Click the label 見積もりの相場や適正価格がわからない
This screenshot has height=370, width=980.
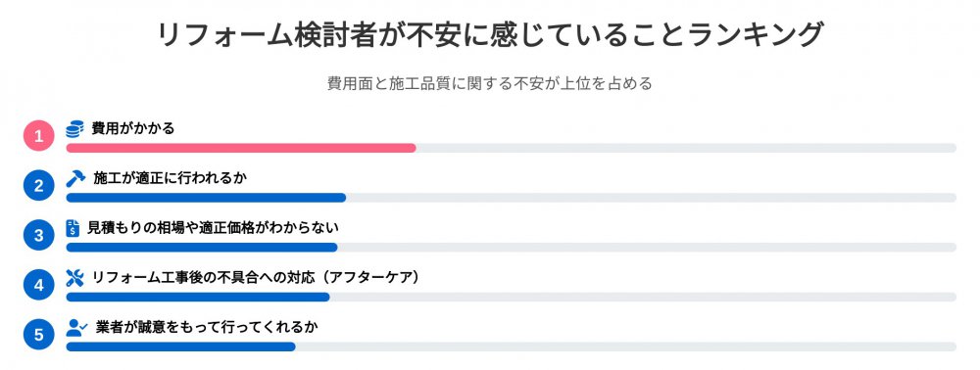click(x=213, y=228)
